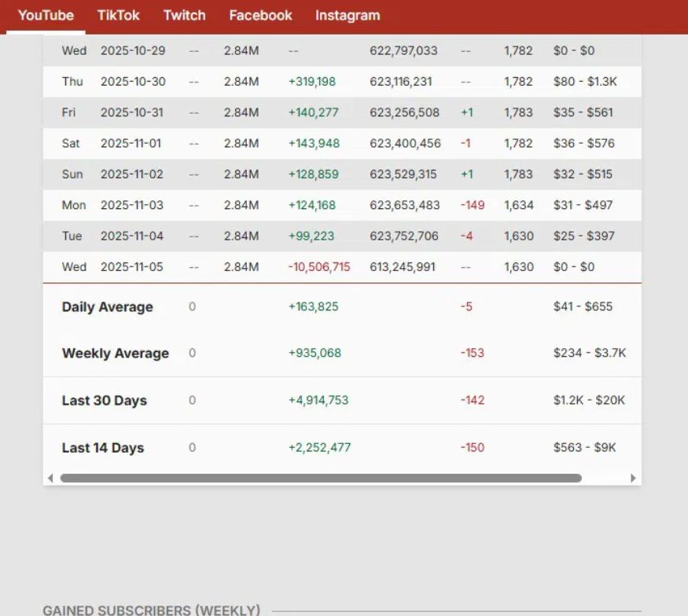Click the -4 video change value
The width and height of the screenshot is (688, 616).
point(466,236)
